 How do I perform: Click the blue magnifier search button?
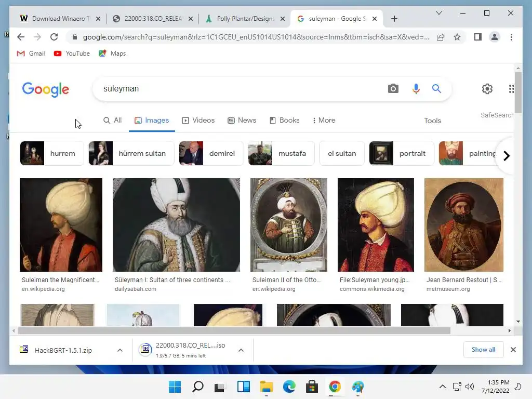(436, 88)
